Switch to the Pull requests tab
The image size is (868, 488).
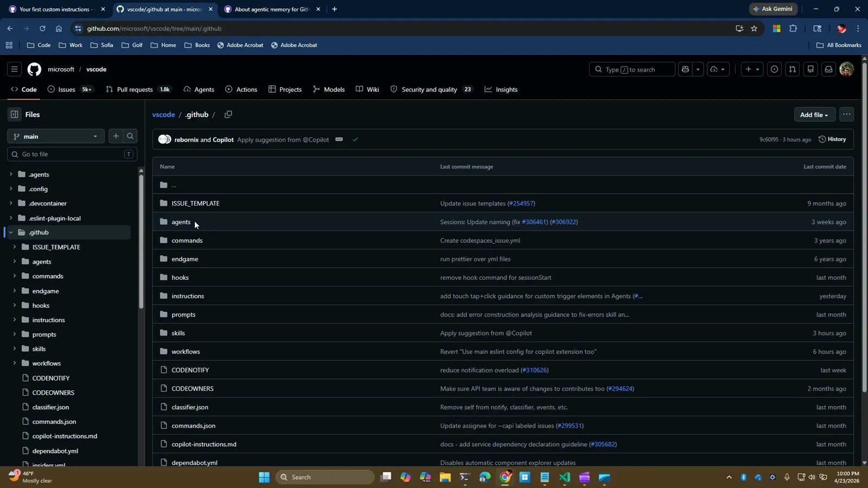[x=138, y=89]
